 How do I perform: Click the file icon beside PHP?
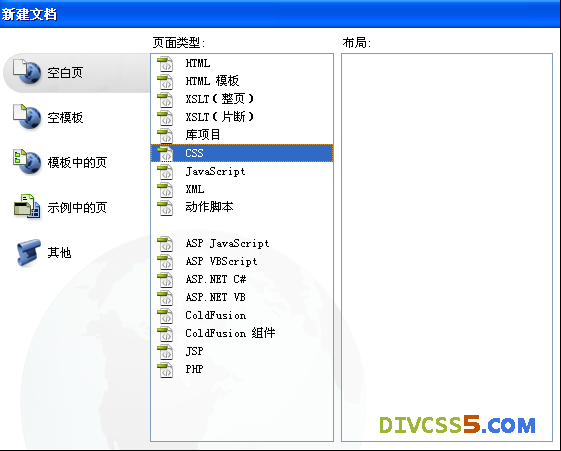click(x=165, y=369)
